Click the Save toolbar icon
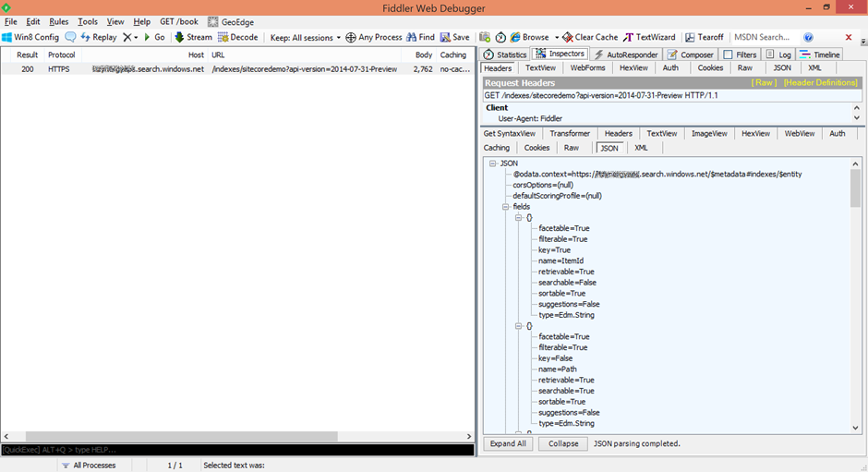 (x=445, y=37)
